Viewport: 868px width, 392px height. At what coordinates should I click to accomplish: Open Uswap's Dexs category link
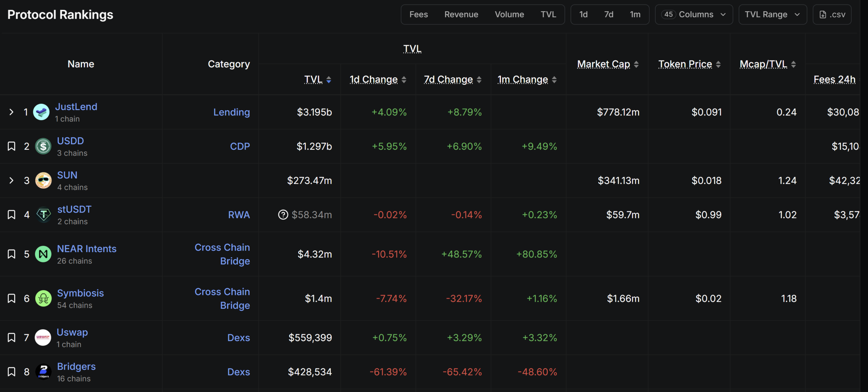pyautogui.click(x=239, y=338)
